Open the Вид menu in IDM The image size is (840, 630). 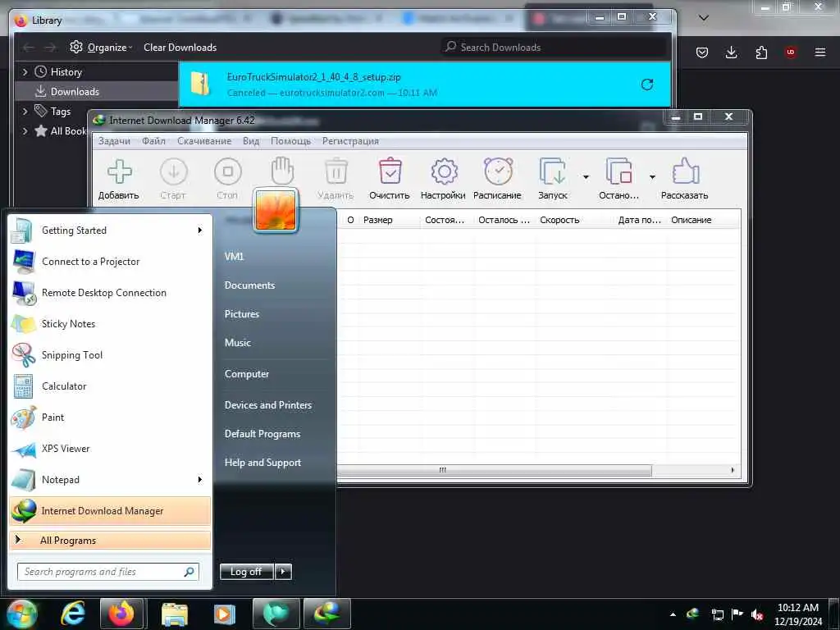click(251, 141)
